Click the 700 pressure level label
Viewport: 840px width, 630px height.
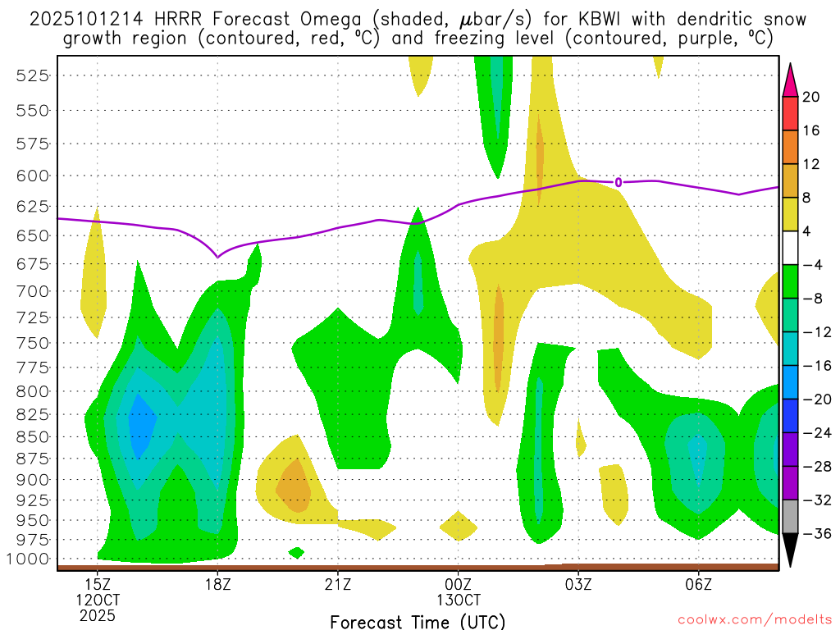tap(32, 292)
